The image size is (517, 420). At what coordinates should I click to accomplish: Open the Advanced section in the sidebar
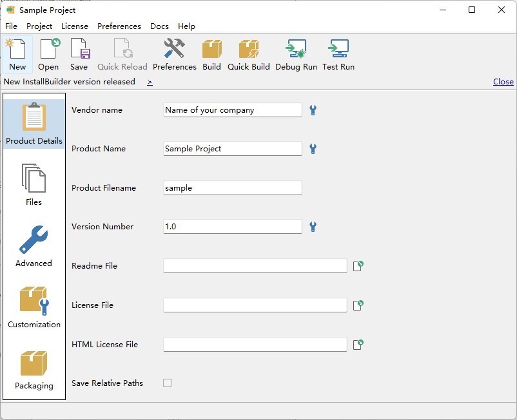[34, 246]
